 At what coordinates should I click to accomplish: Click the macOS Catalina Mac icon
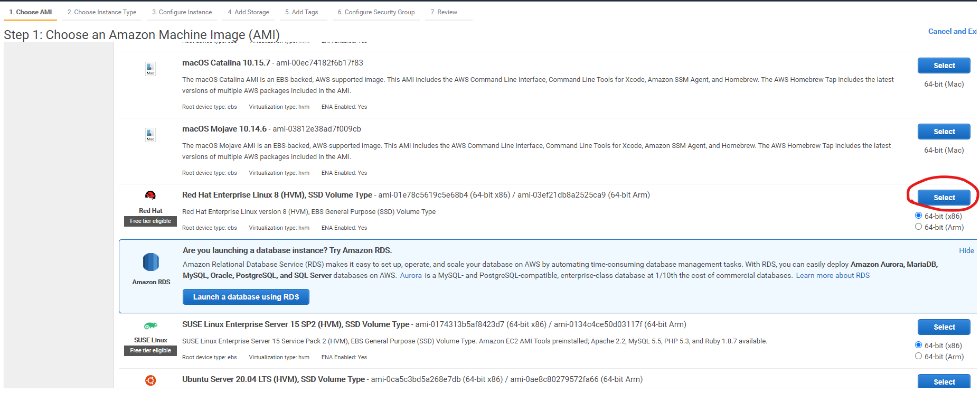coord(150,69)
